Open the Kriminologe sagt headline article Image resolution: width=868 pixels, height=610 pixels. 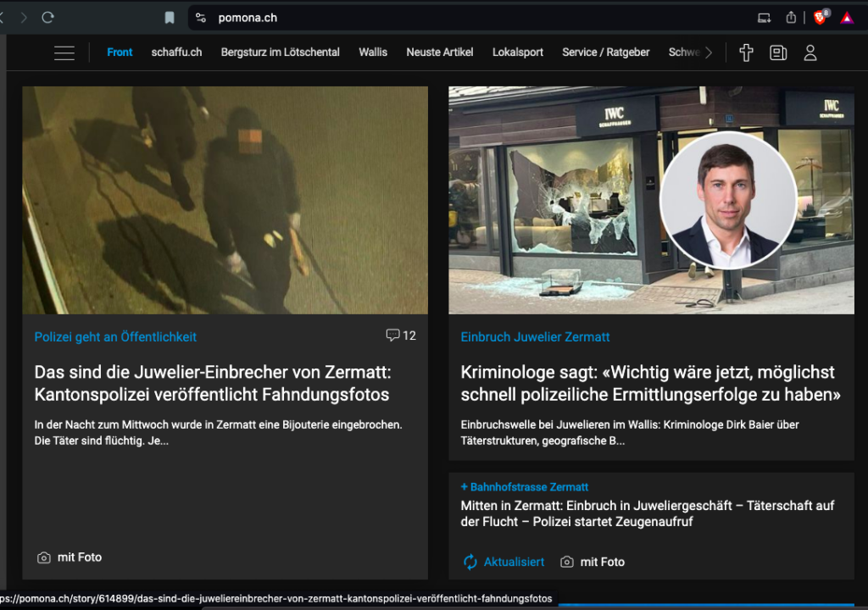650,383
